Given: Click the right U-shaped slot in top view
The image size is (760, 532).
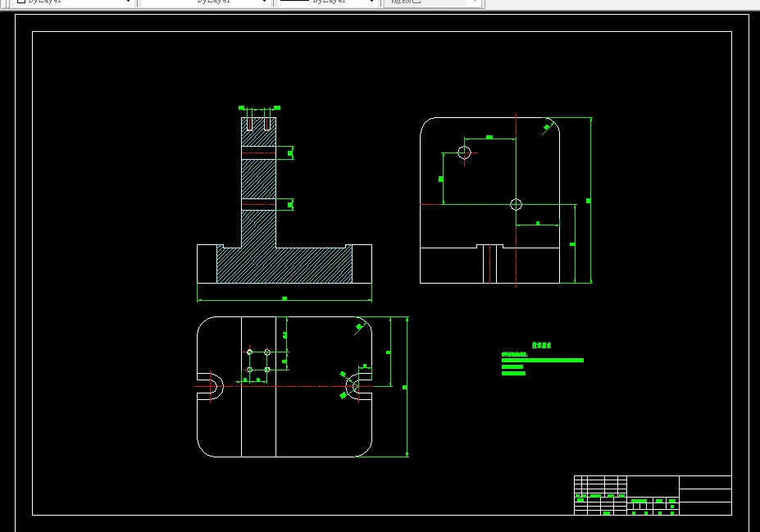Looking at the screenshot, I should click(x=358, y=387).
